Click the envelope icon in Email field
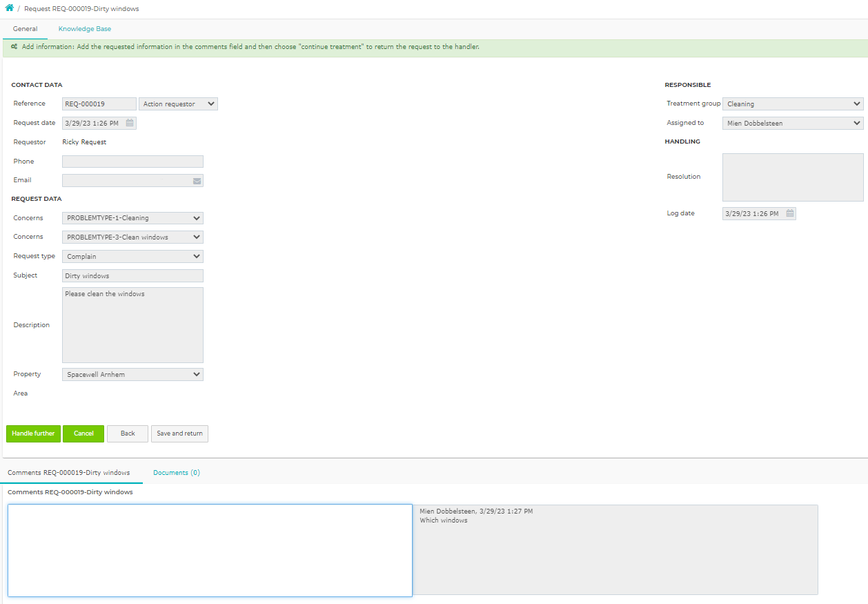Viewport: 868px width, 604px height. (x=197, y=181)
